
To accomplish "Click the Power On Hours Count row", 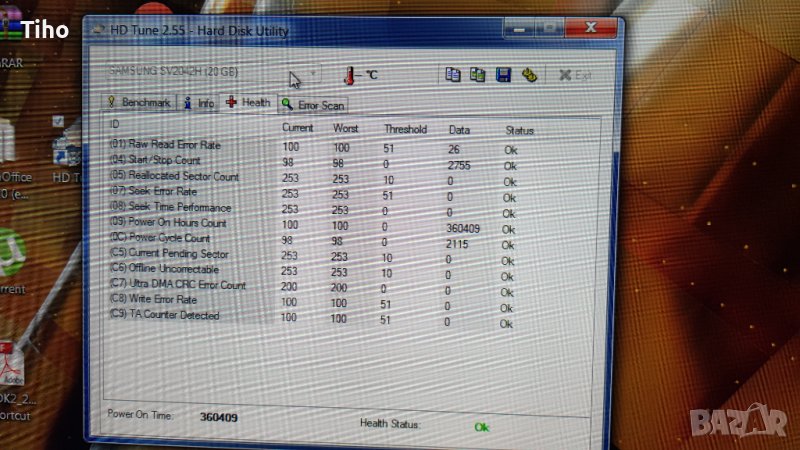I will point(170,222).
